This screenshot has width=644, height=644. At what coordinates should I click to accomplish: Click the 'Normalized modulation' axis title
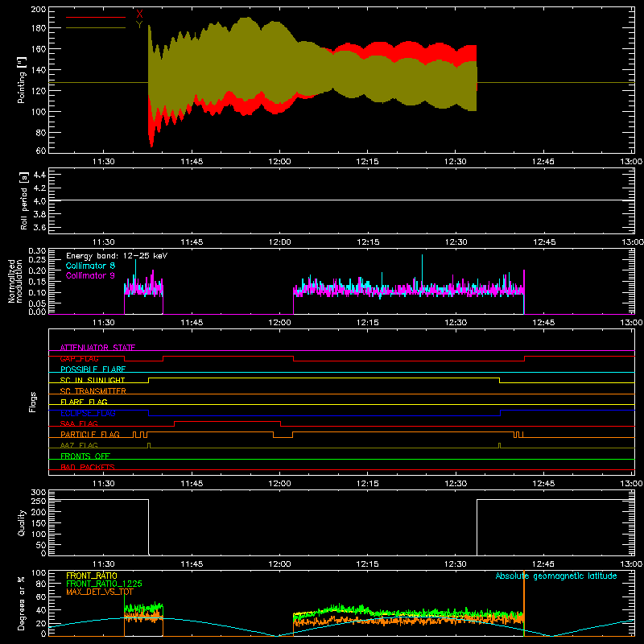tap(15, 281)
